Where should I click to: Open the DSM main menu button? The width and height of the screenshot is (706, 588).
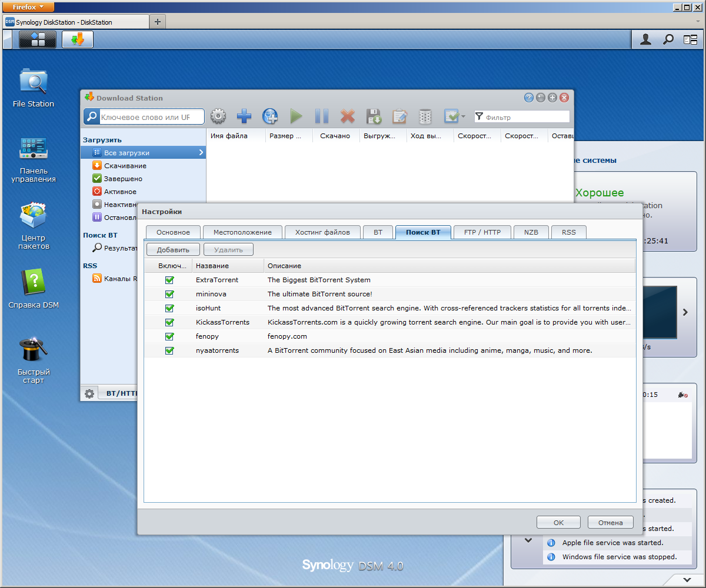click(38, 39)
